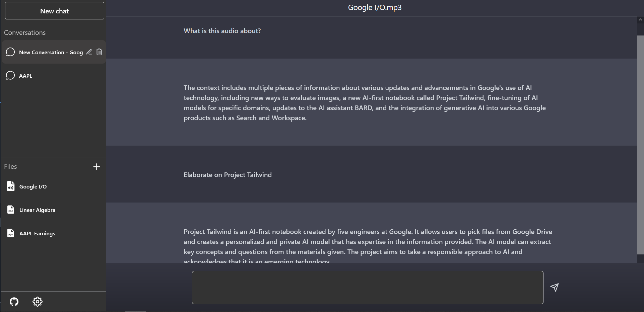Open the AAPL conversation
This screenshot has width=644, height=312.
tap(26, 76)
